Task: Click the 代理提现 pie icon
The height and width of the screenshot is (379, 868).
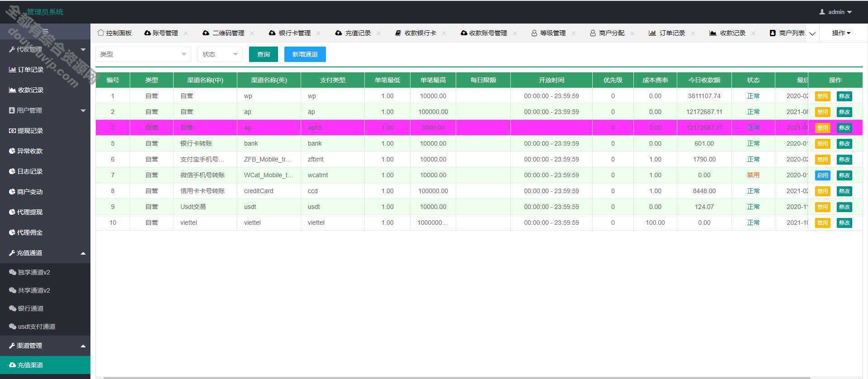Action: pyautogui.click(x=13, y=212)
